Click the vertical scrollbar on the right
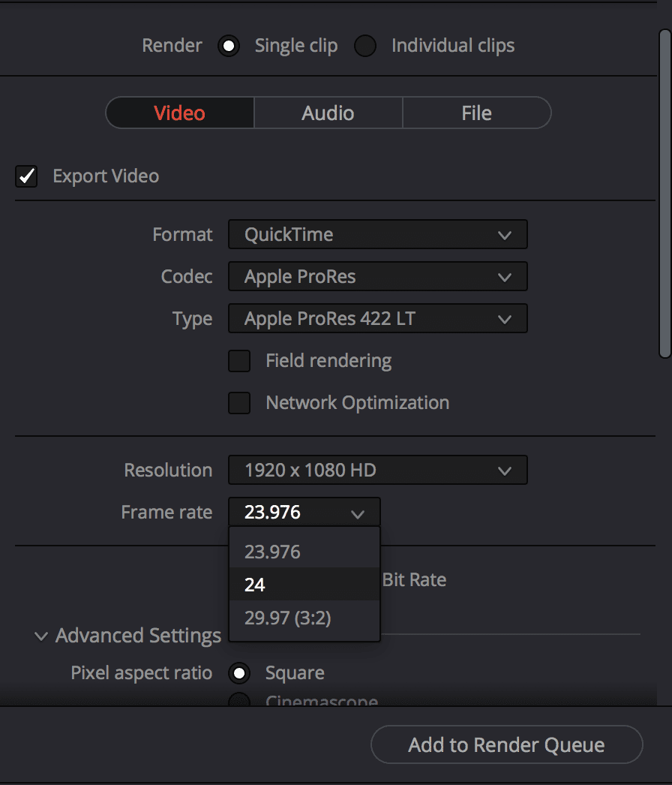The width and height of the screenshot is (672, 785). pyautogui.click(x=664, y=194)
